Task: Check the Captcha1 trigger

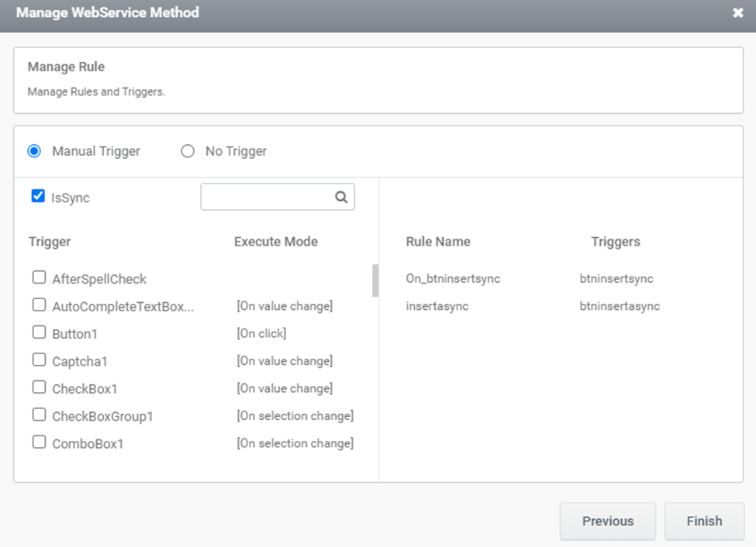Action: (x=39, y=360)
